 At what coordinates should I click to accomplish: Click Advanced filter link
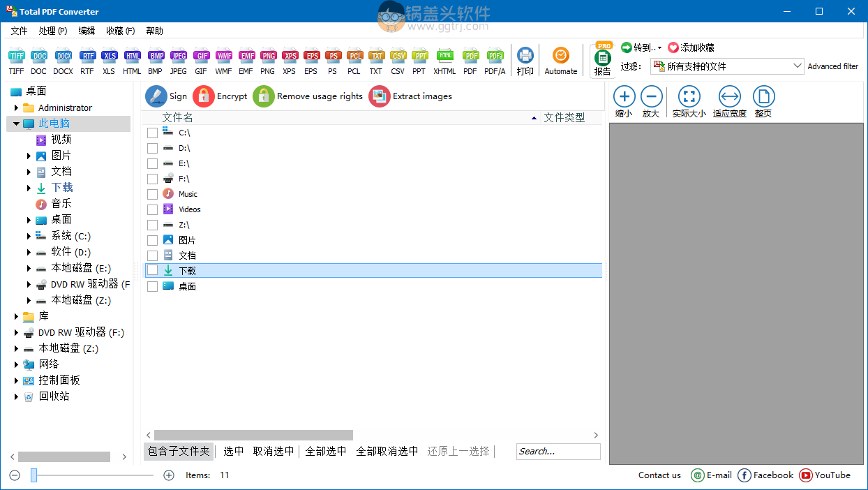tap(833, 66)
